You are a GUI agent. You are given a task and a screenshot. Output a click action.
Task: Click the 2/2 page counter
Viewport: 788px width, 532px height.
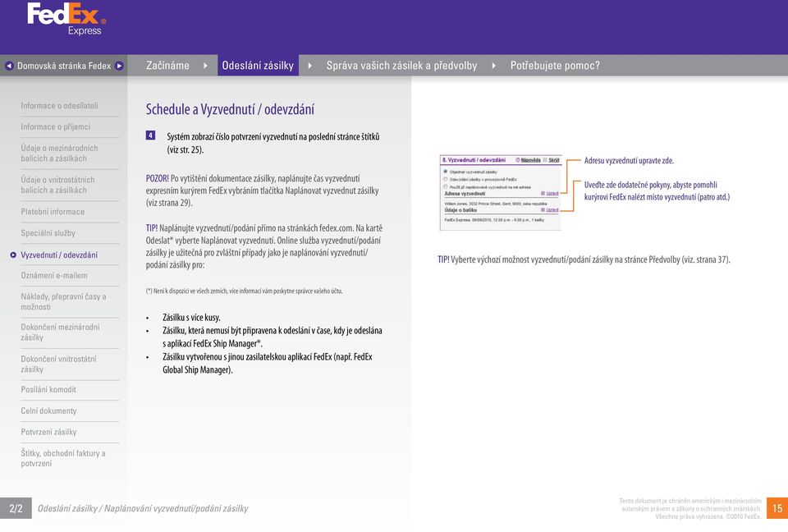16,508
